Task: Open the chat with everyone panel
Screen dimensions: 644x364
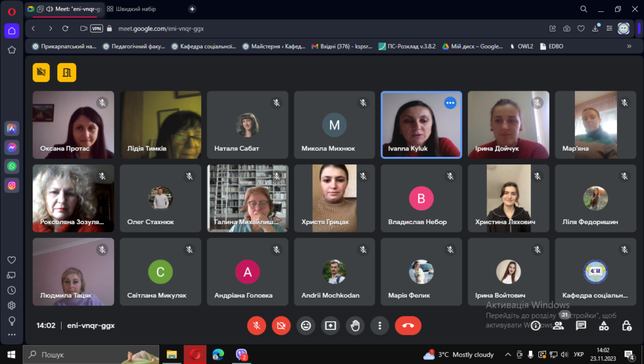Action: click(581, 326)
